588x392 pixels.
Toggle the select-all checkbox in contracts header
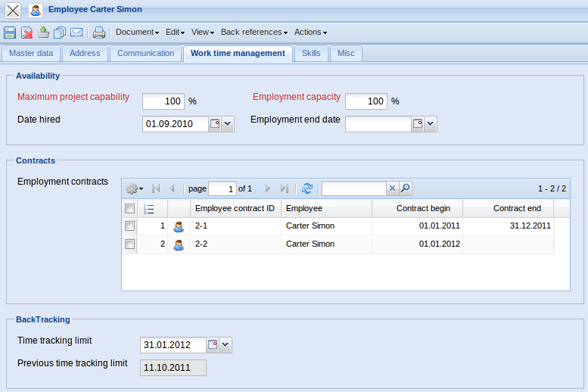click(x=130, y=209)
